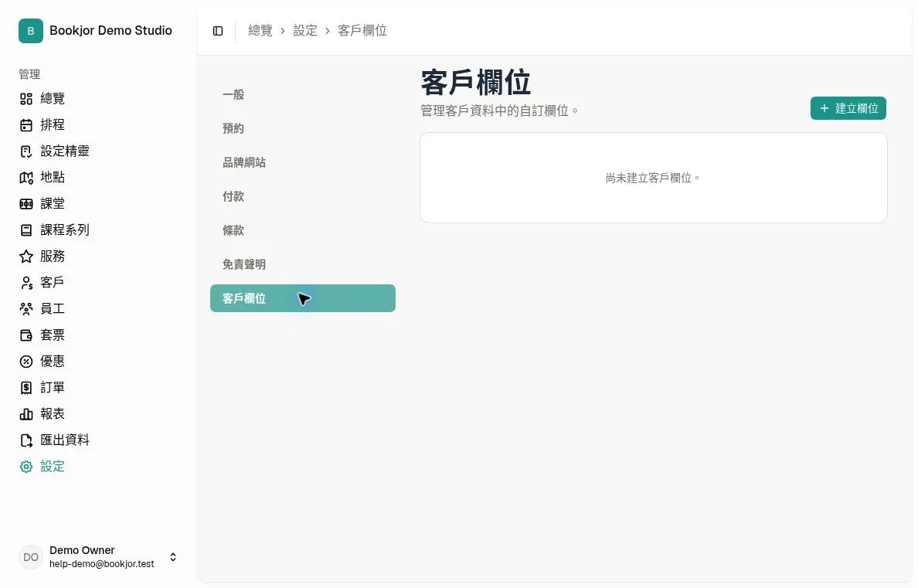Viewport: 918px width, 588px height.
Task: Click 客戶欄位 in the breadcrumb
Action: tap(362, 30)
